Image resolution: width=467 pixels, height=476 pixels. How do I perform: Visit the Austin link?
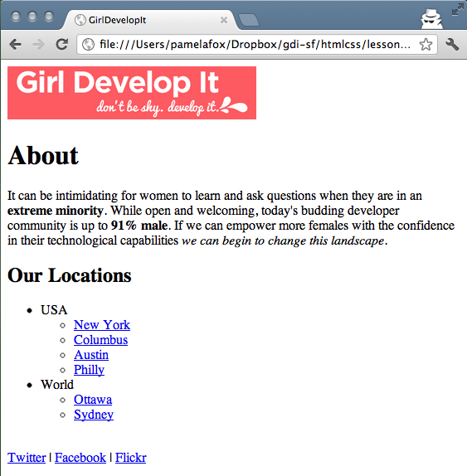[91, 355]
